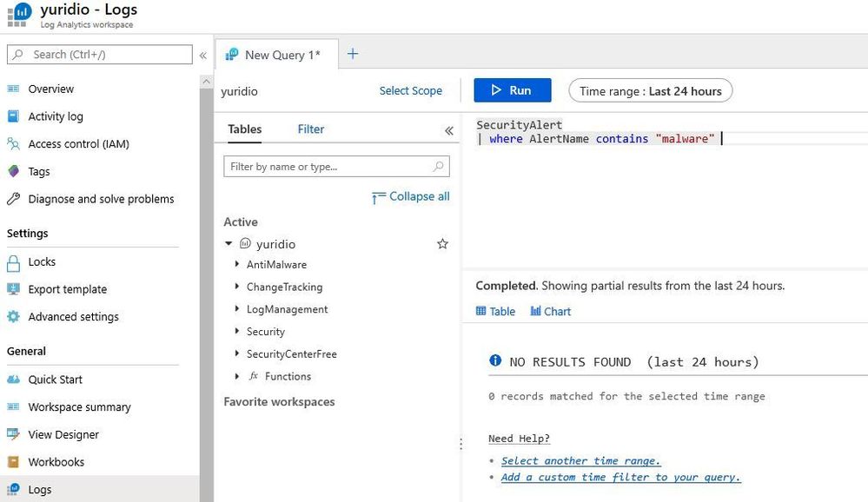Open Overview in the sidebar menu
The height and width of the screenshot is (502, 868).
(x=51, y=89)
